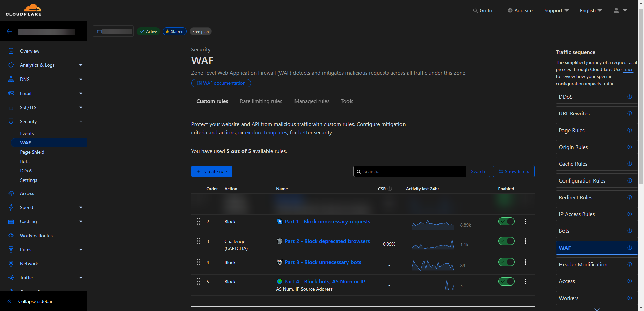Image resolution: width=644 pixels, height=311 pixels.
Task: Expand Email submenu arrow
Action: click(x=81, y=93)
